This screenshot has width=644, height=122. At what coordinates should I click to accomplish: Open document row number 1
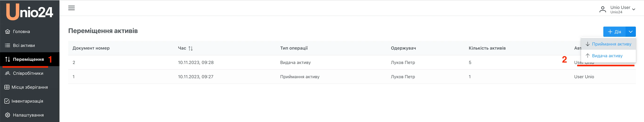click(x=74, y=77)
